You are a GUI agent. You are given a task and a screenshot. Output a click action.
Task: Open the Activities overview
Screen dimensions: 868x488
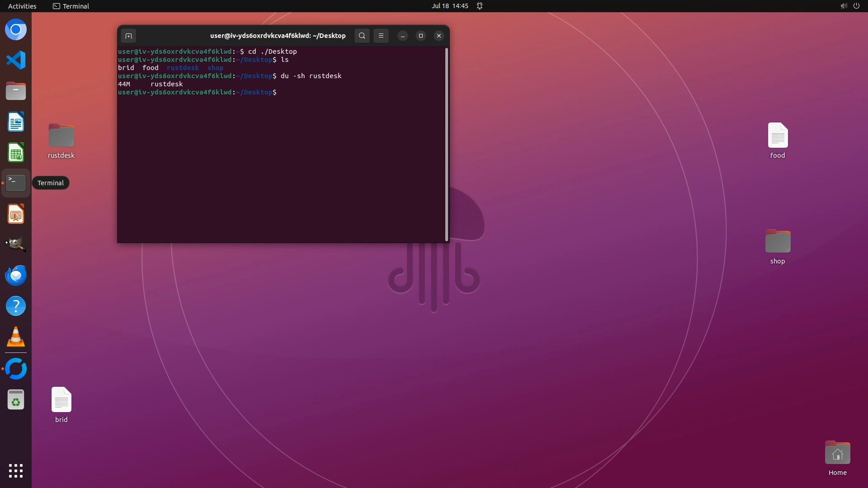pos(22,6)
